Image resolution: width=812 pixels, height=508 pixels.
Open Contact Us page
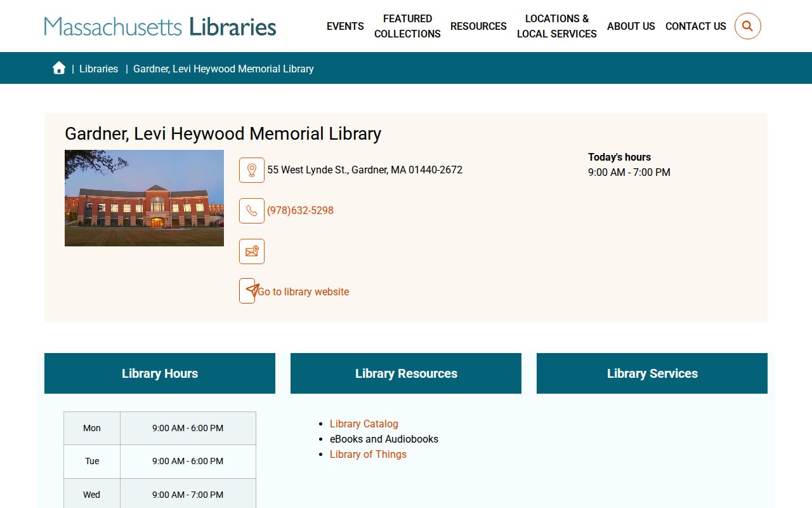696,26
